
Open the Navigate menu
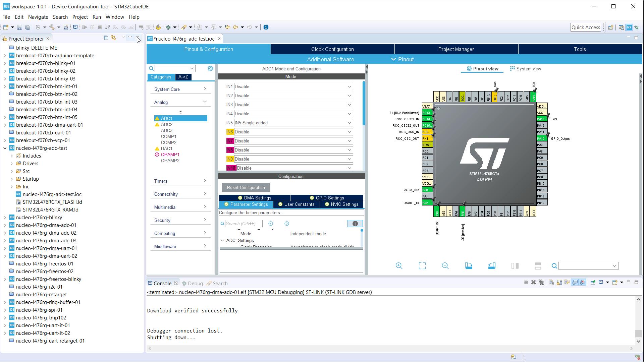click(38, 17)
